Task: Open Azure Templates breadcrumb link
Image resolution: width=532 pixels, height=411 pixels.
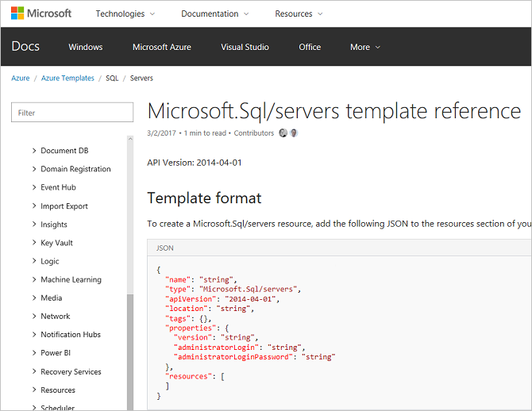Action: tap(67, 79)
